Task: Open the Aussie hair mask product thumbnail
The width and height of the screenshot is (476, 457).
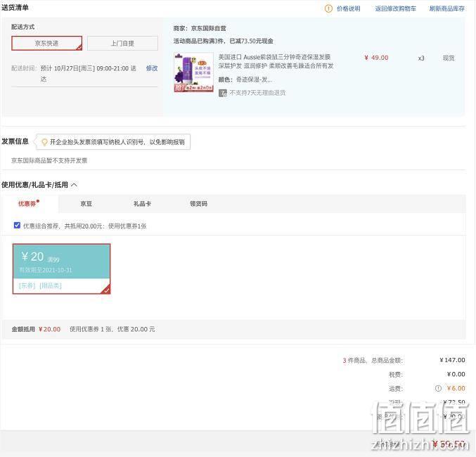Action: point(193,72)
